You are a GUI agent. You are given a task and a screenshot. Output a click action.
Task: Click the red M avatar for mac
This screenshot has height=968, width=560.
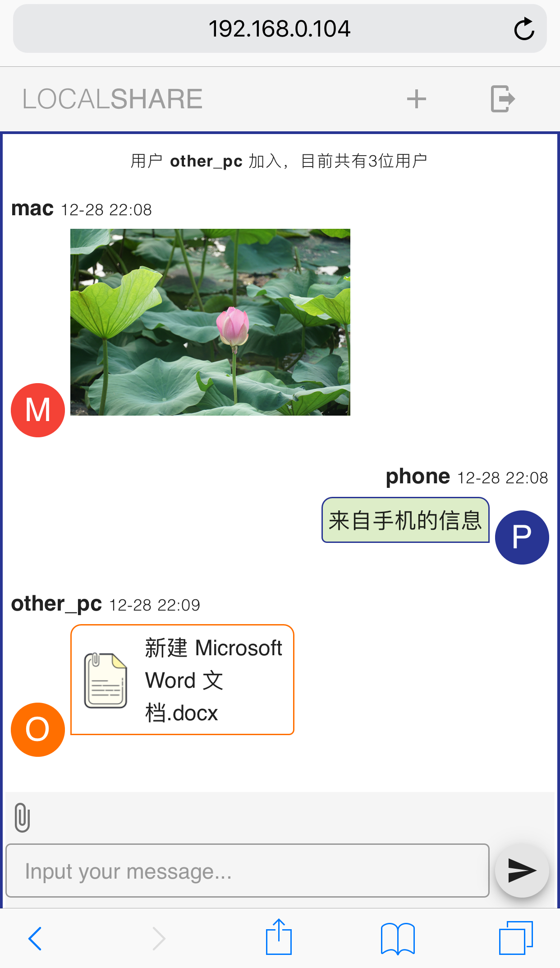38,410
